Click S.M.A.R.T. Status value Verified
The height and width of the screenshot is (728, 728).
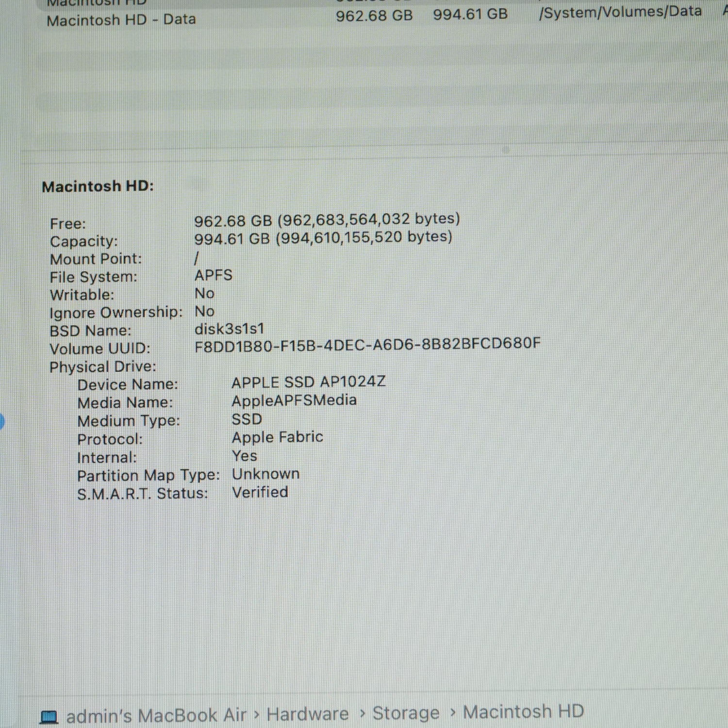point(260,493)
